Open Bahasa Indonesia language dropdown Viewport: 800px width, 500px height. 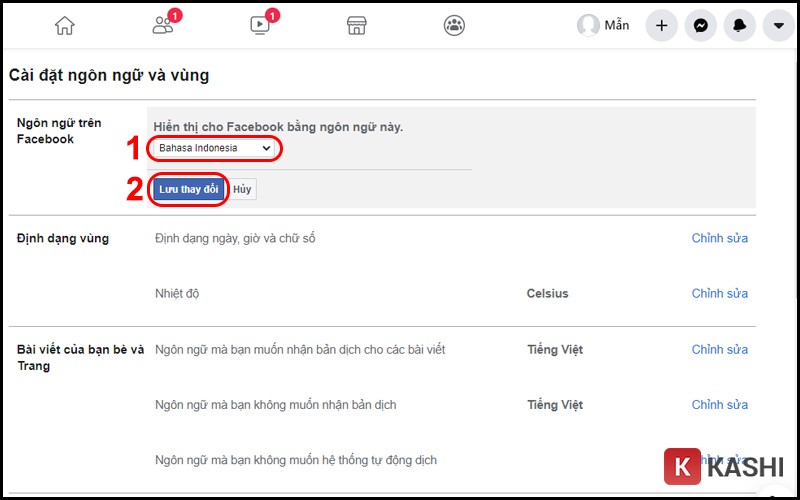click(214, 148)
